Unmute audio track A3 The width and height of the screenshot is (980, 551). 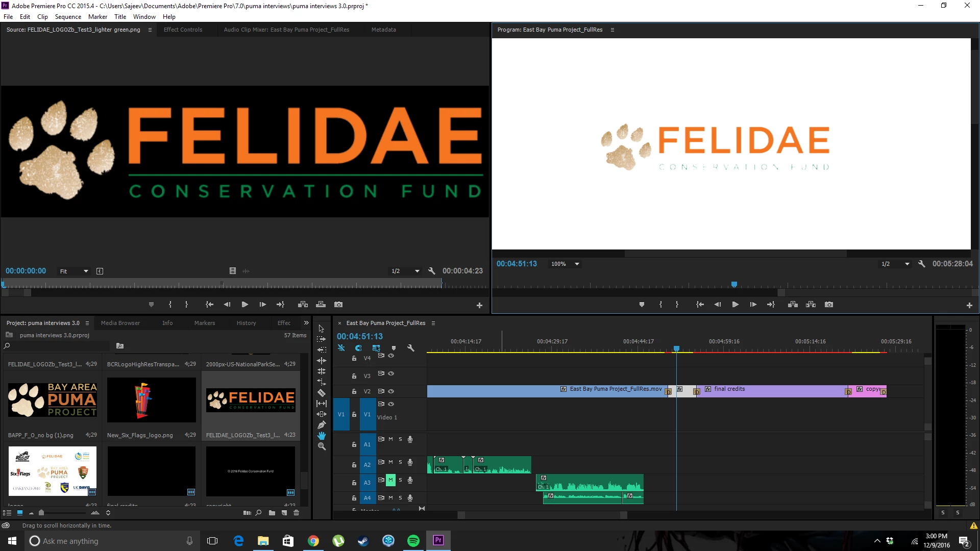click(390, 480)
